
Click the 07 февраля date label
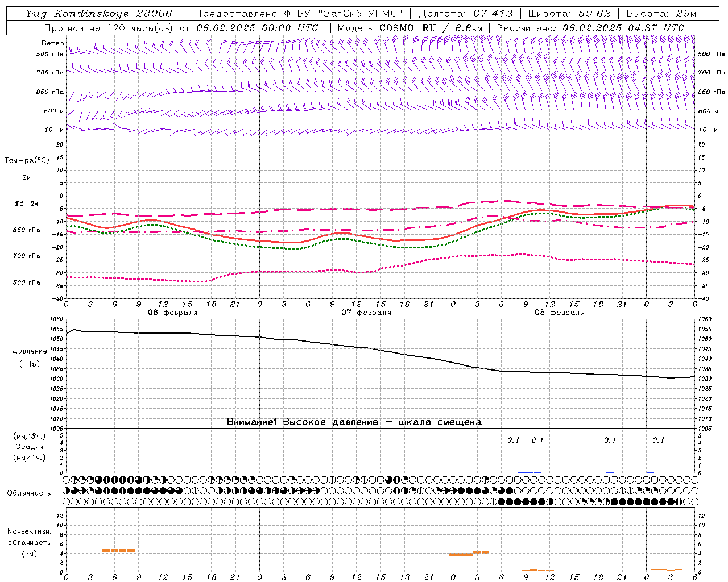(366, 313)
